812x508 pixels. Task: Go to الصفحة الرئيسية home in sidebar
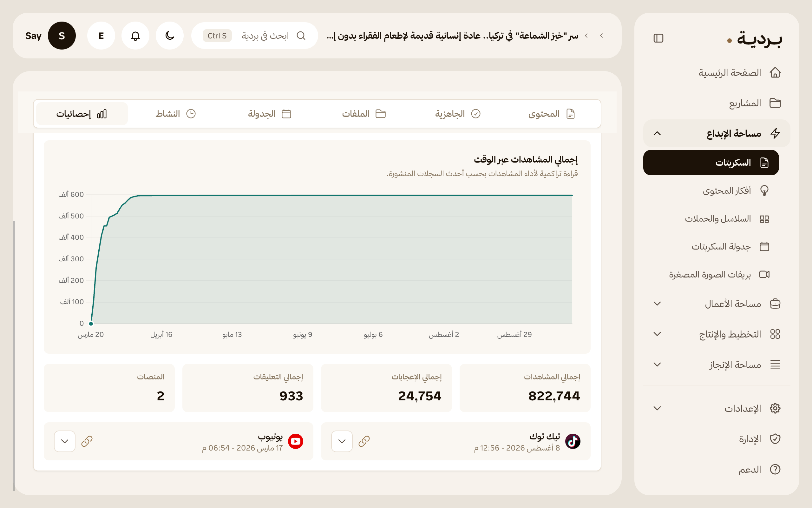click(717, 73)
